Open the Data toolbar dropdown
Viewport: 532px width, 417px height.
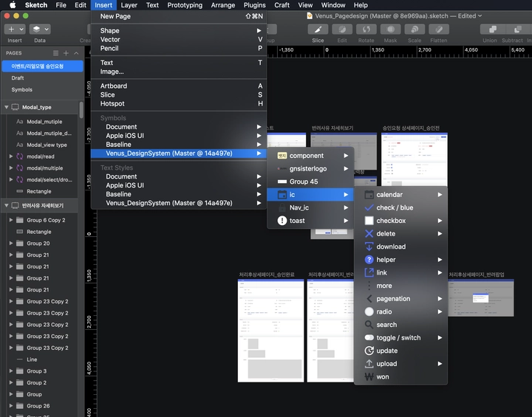coord(40,30)
